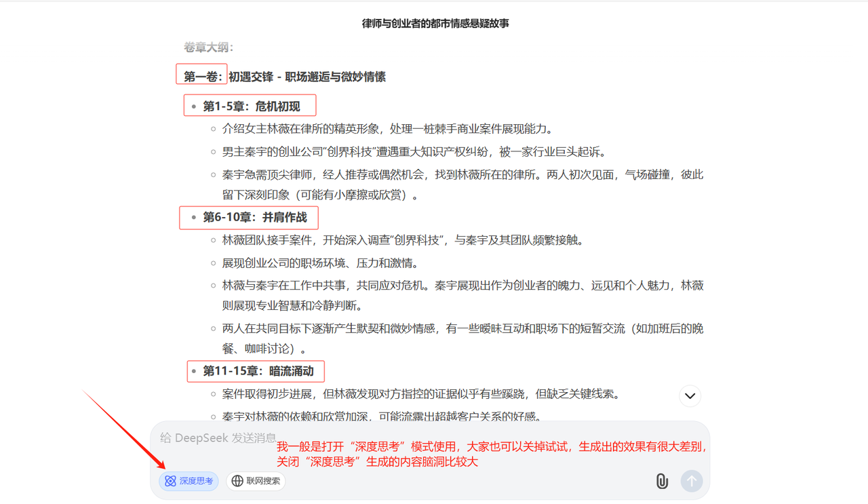
Task: Click the paperclip attach file icon
Action: 662,481
